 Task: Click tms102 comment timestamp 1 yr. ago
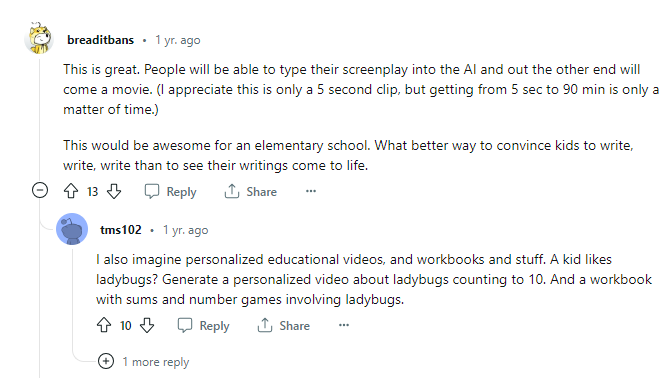point(186,230)
